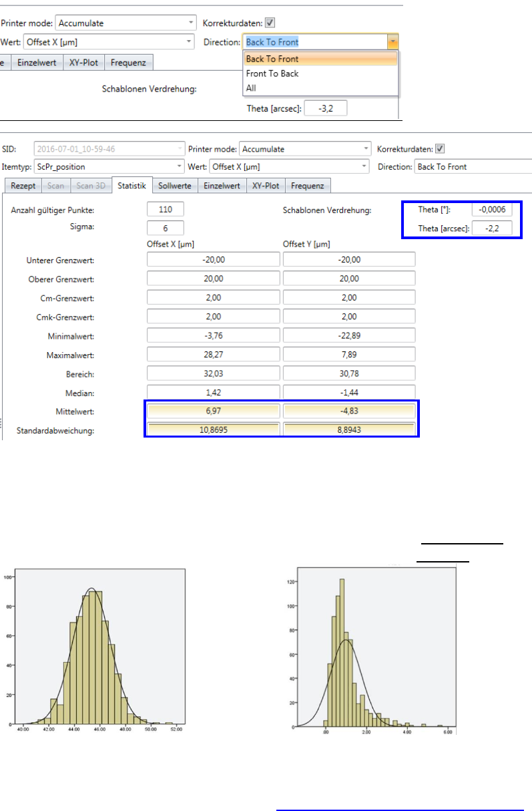Select "Front To Back" from the Direction list
Image resolution: width=532 pixels, height=811 pixels.
tap(272, 73)
